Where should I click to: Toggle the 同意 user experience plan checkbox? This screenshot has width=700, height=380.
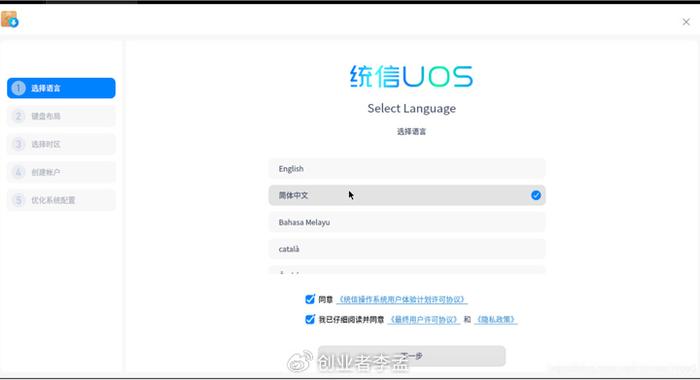click(x=310, y=299)
